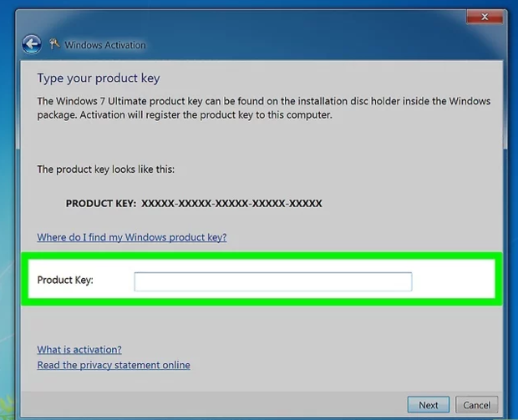Click 'The product key looks like this:' text
Image resolution: width=518 pixels, height=420 pixels.
pyautogui.click(x=106, y=170)
